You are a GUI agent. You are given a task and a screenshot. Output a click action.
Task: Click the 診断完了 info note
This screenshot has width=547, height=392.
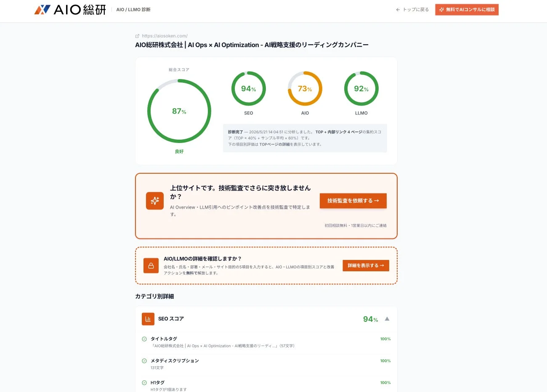305,138
